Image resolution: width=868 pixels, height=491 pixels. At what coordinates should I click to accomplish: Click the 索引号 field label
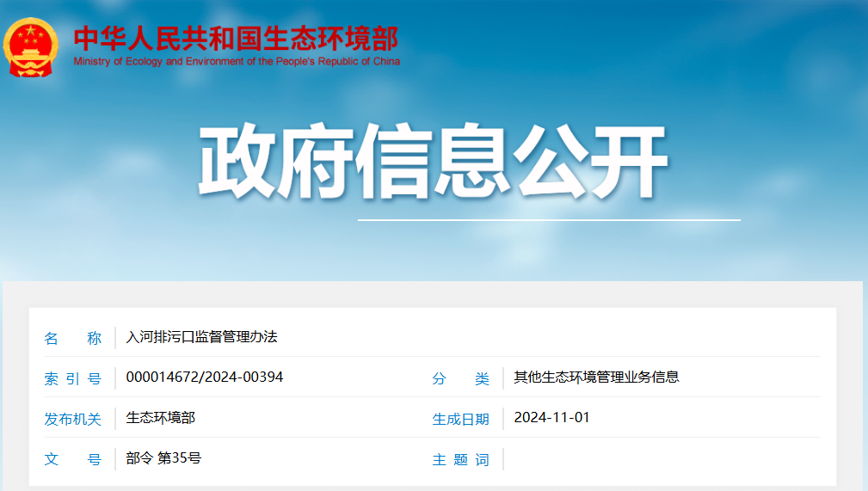73,378
